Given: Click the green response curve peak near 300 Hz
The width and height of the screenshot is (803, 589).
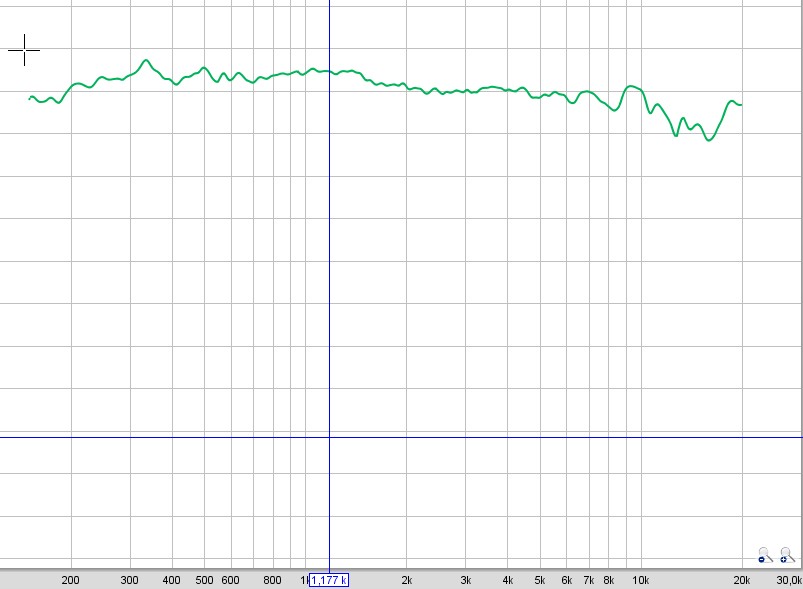Looking at the screenshot, I should coord(146,60).
